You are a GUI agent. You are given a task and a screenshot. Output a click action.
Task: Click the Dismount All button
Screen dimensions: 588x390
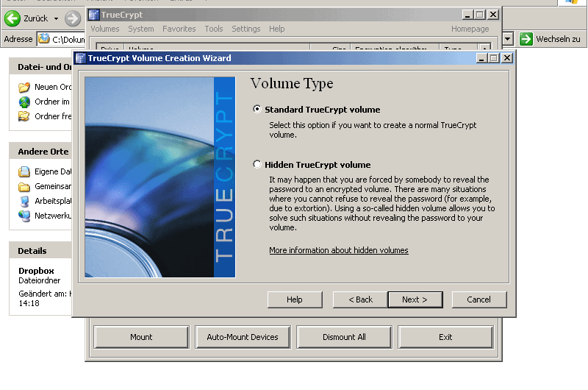[x=344, y=337]
